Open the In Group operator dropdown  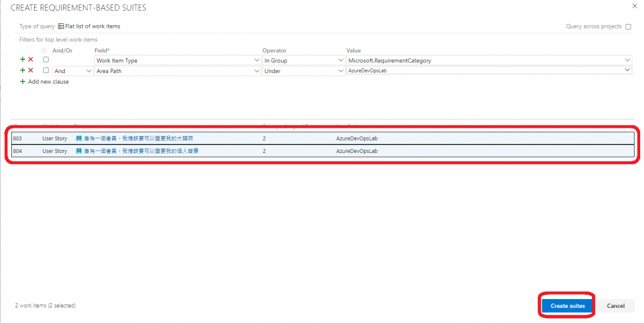coord(304,60)
